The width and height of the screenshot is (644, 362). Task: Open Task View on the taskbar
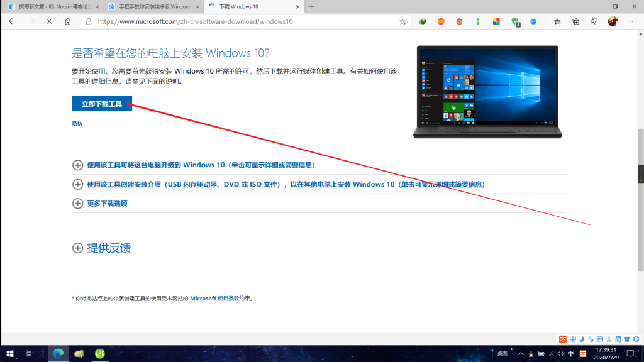click(30, 353)
